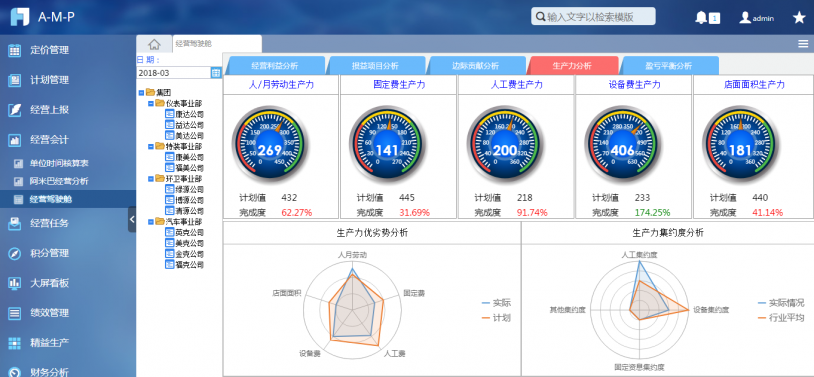814x377 pixels.
Task: Click the 康达公司 document icon
Action: (169, 114)
